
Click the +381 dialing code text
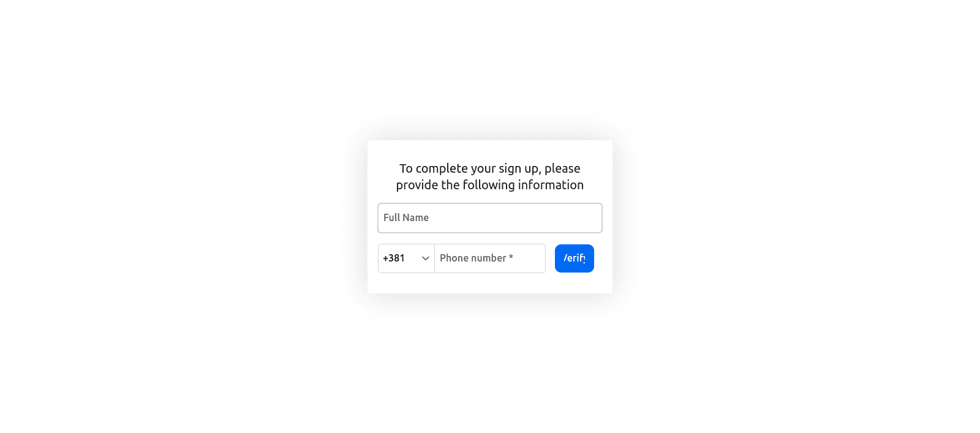tap(394, 258)
